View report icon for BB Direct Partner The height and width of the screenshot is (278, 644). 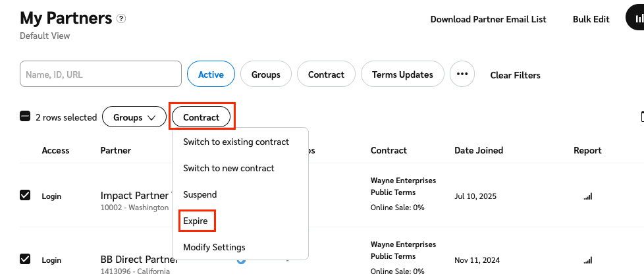587,260
